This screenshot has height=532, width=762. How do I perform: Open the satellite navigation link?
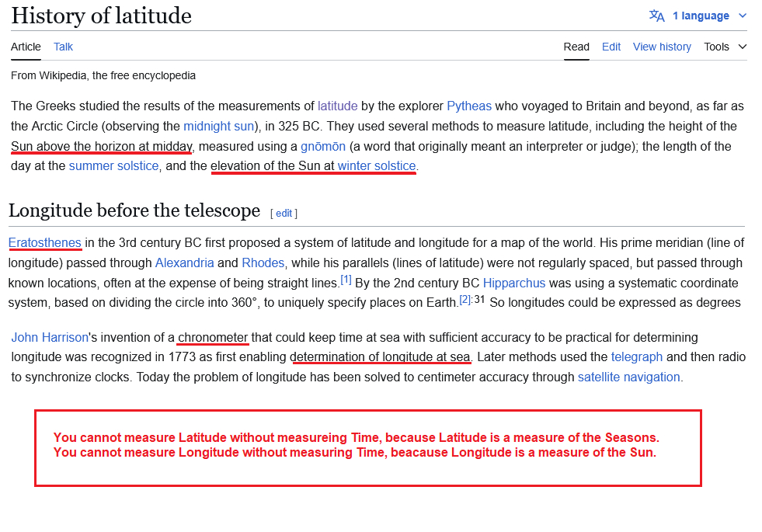[x=629, y=377]
